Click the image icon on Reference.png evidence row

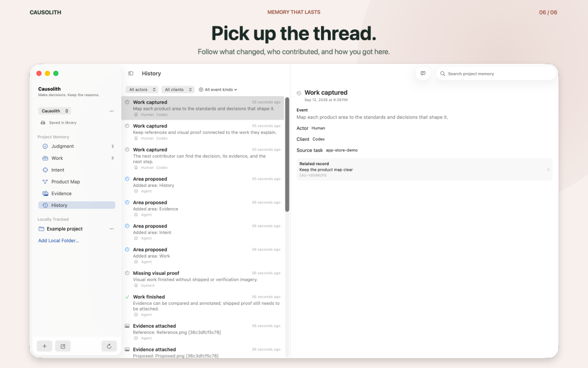point(127,326)
